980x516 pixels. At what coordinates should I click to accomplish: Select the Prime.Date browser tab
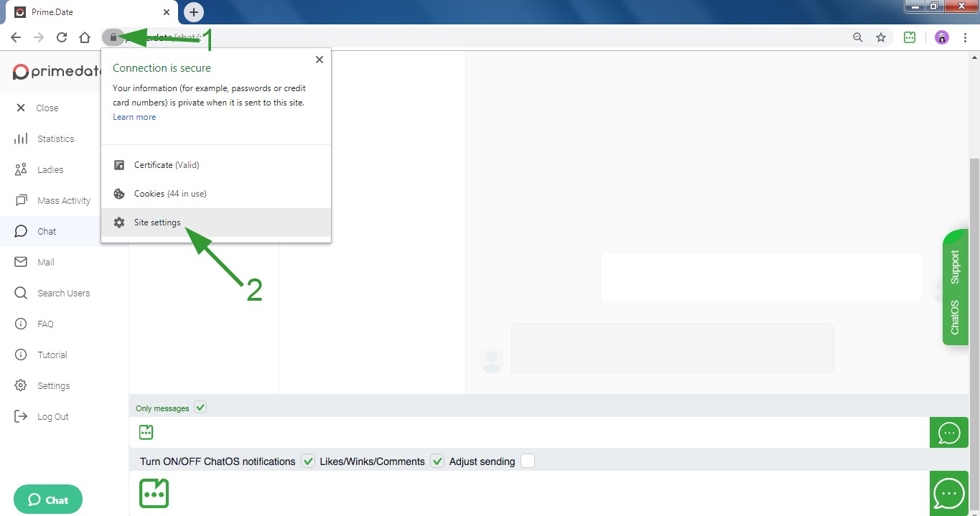92,12
